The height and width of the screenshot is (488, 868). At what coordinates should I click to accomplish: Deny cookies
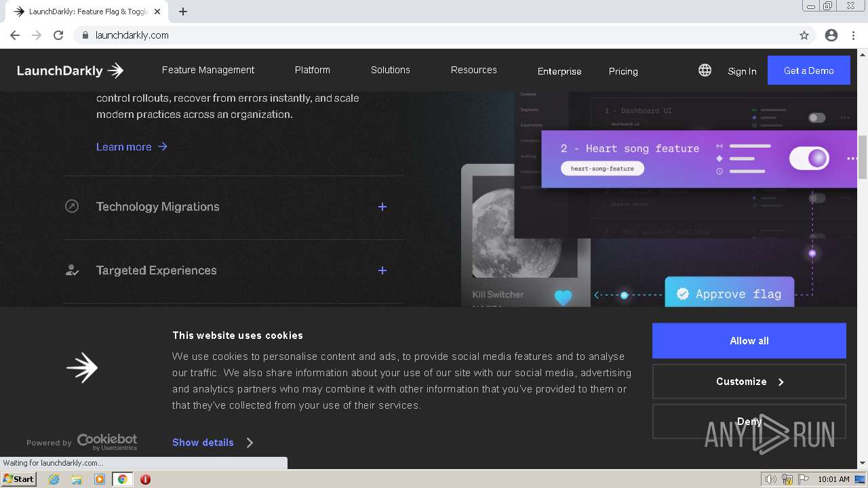(x=749, y=422)
